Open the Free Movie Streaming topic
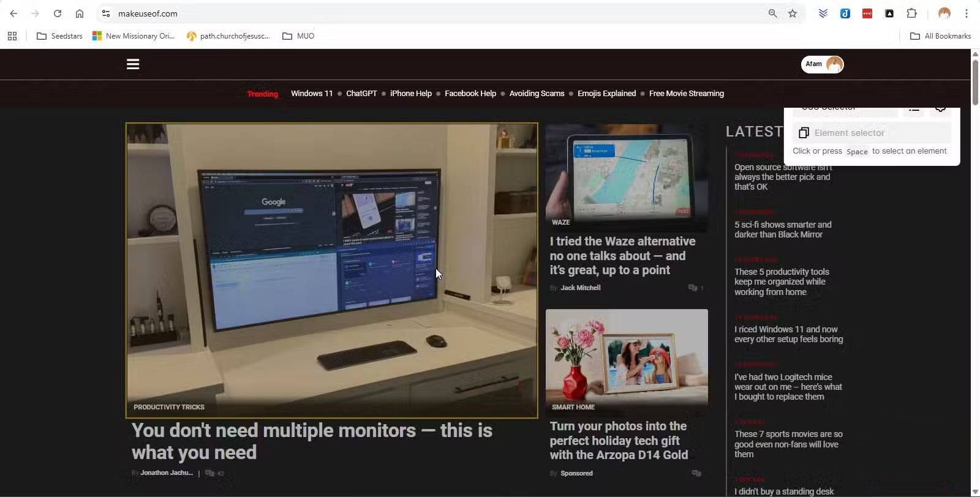 [x=687, y=94]
